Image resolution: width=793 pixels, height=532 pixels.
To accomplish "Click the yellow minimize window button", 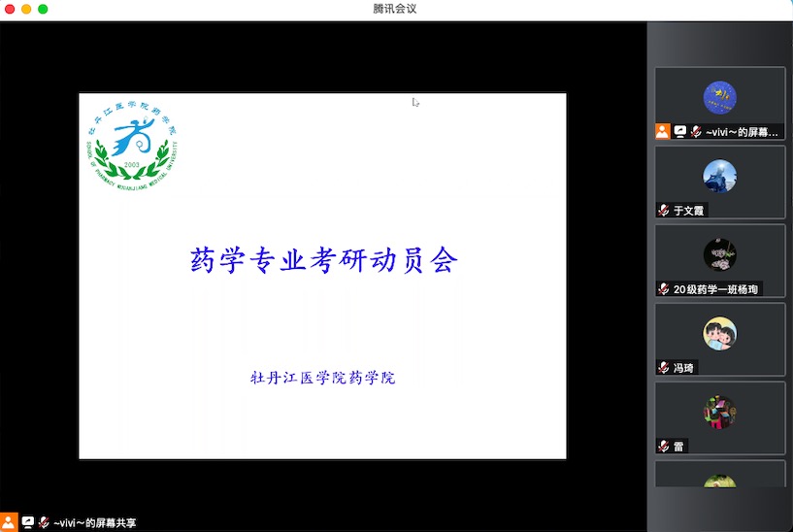I will tap(26, 9).
